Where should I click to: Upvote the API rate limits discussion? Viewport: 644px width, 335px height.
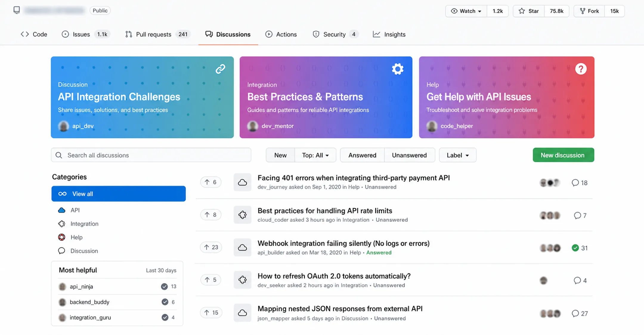click(x=210, y=214)
